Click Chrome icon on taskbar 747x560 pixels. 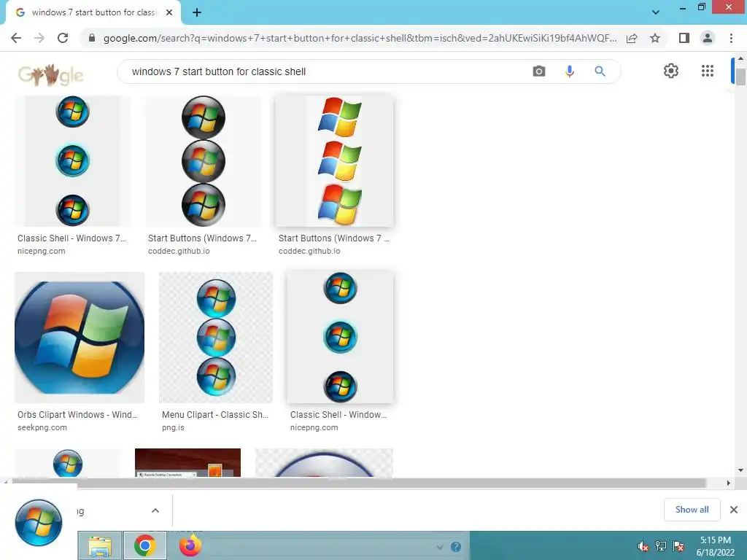[x=145, y=545]
